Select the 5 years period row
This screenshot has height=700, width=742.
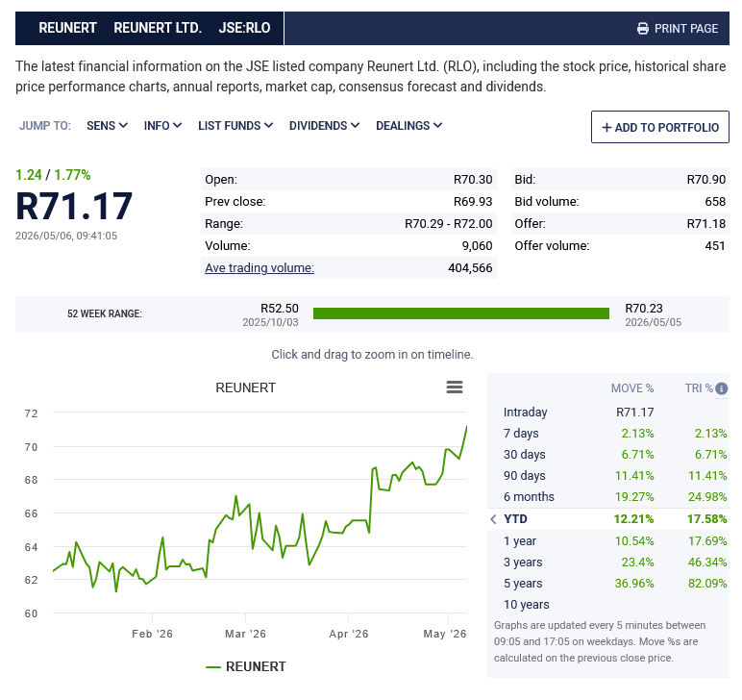[608, 584]
